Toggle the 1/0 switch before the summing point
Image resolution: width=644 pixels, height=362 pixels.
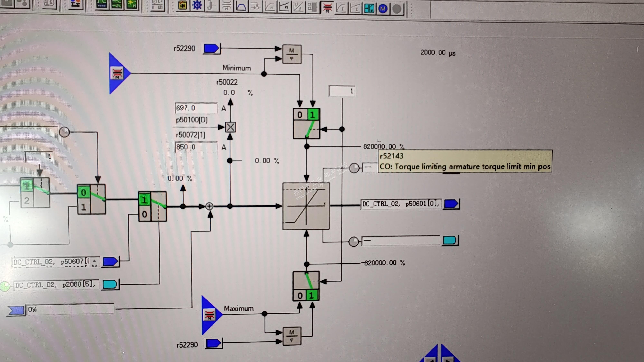pyautogui.click(x=152, y=206)
